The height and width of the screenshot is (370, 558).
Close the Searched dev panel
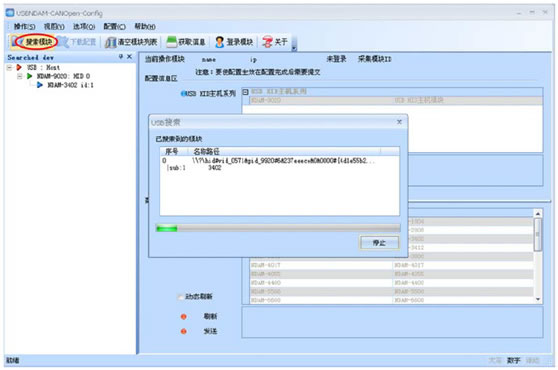coord(129,57)
